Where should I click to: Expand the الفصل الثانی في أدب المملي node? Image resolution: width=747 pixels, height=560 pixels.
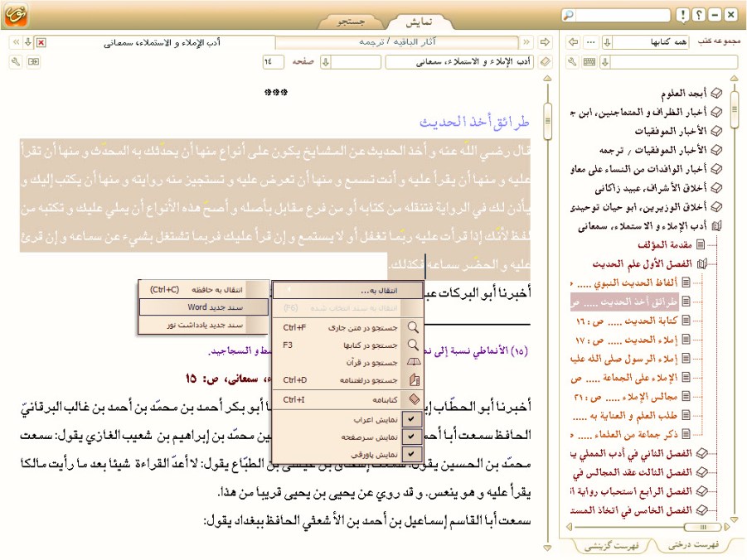[701, 454]
